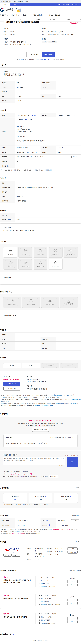The height and width of the screenshot is (644, 81).
Task: Click the 이메일 지원 button
Action: (12, 388)
